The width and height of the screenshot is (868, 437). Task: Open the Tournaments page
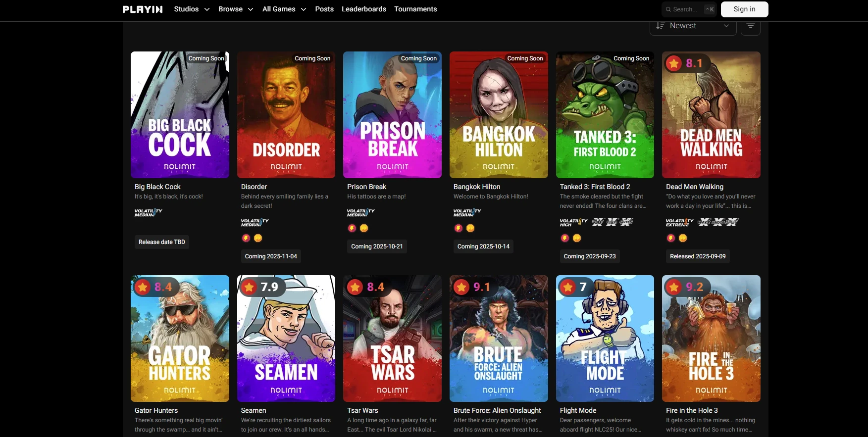coord(415,9)
